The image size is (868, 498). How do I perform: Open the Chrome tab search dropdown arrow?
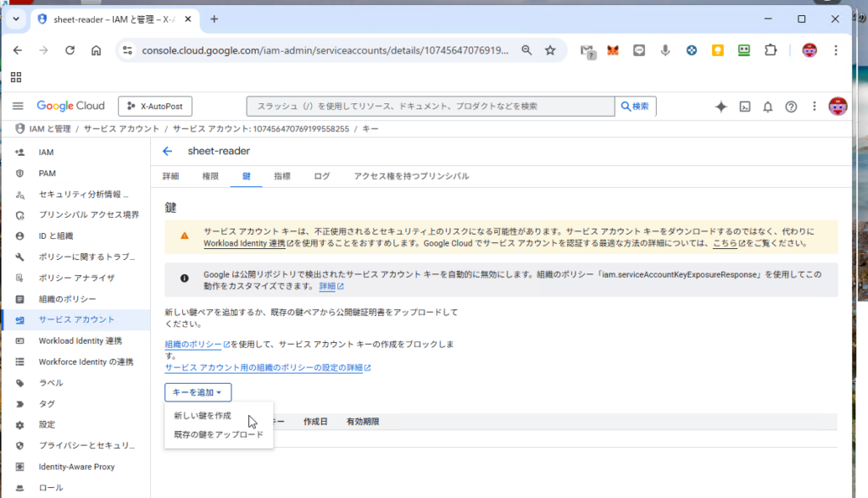[x=15, y=19]
